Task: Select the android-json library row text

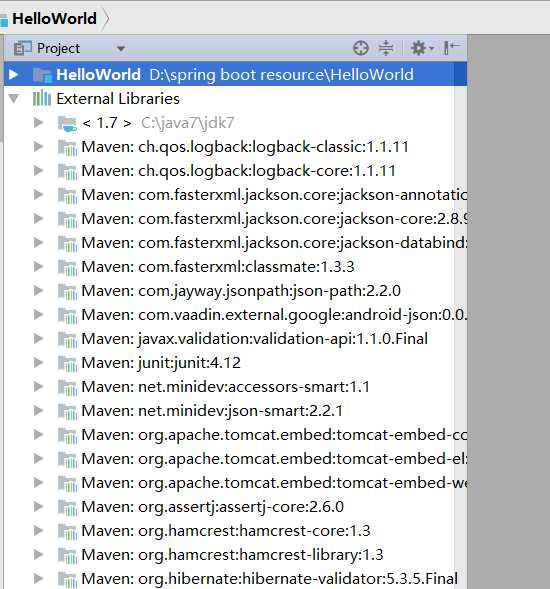Action: pos(274,315)
